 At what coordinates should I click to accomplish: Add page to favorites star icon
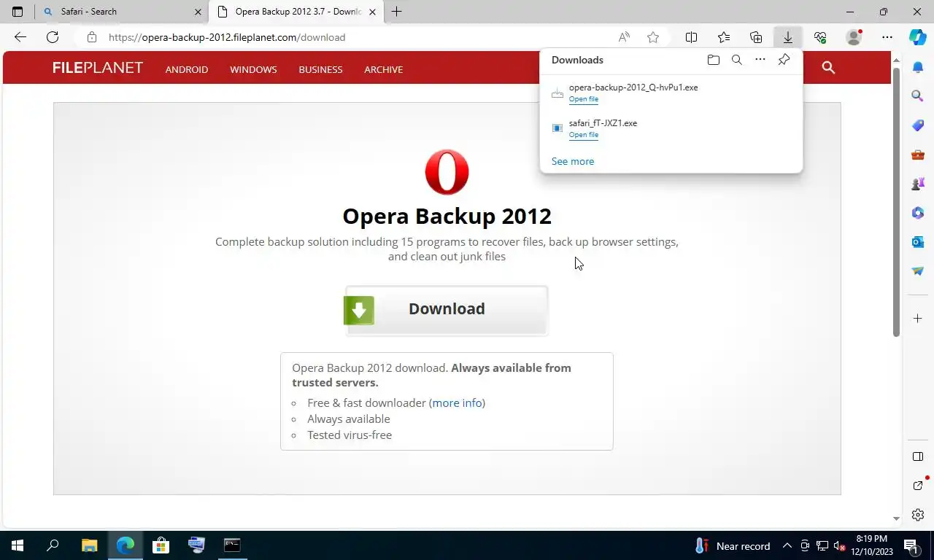(653, 37)
